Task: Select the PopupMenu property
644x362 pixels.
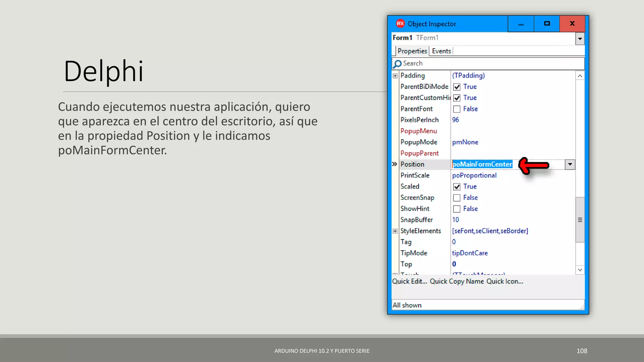Action: [x=419, y=131]
